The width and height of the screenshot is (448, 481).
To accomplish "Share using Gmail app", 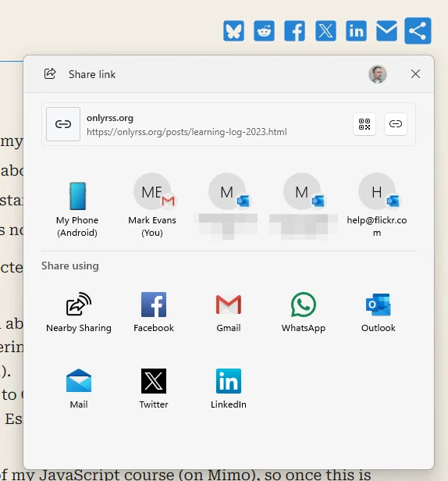I will pyautogui.click(x=229, y=312).
